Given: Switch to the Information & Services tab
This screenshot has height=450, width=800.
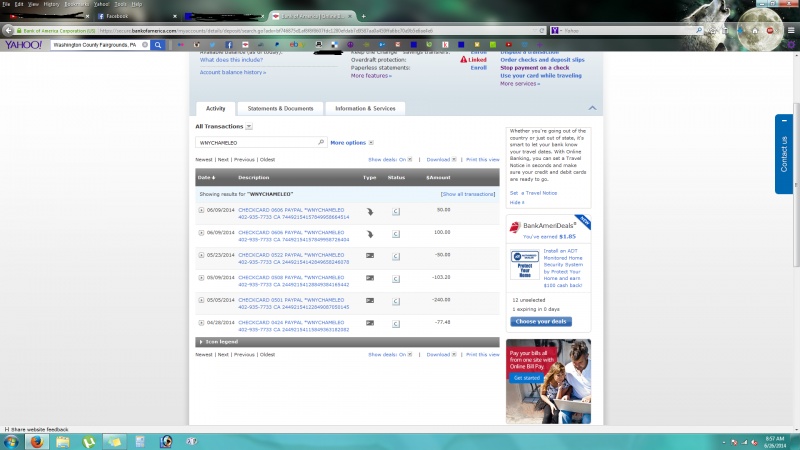Looking at the screenshot, I should point(365,109).
